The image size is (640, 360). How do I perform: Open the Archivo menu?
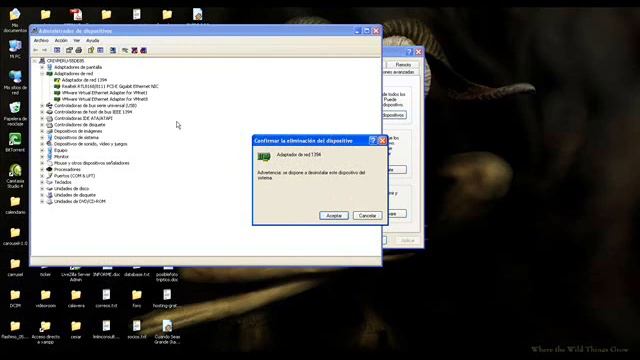click(41, 40)
